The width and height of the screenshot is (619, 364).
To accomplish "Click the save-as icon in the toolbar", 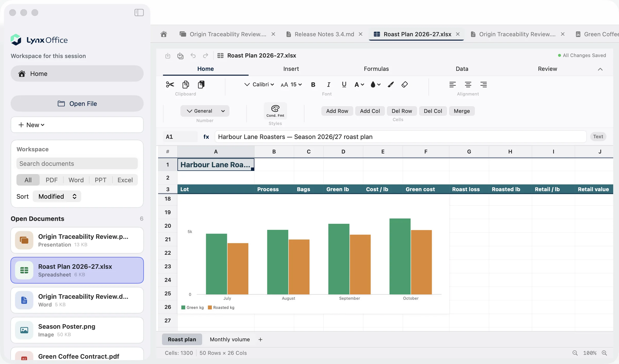I will 180,56.
